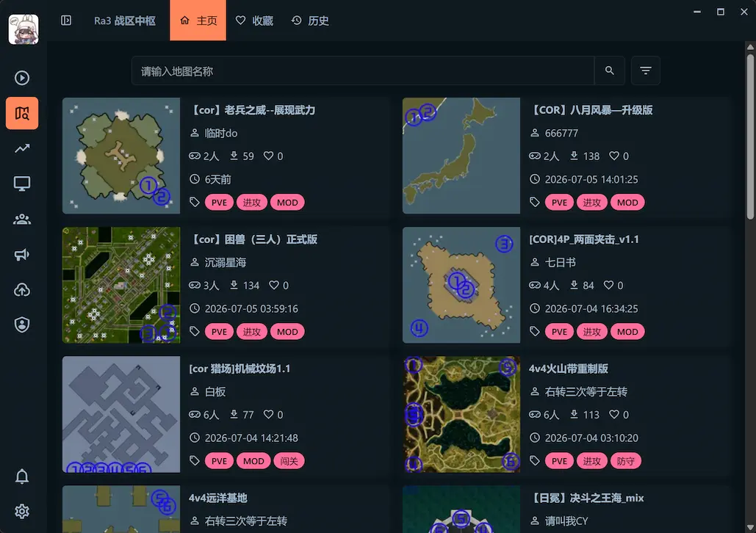Click the monitor sidebar icon
The image size is (756, 533).
(22, 184)
